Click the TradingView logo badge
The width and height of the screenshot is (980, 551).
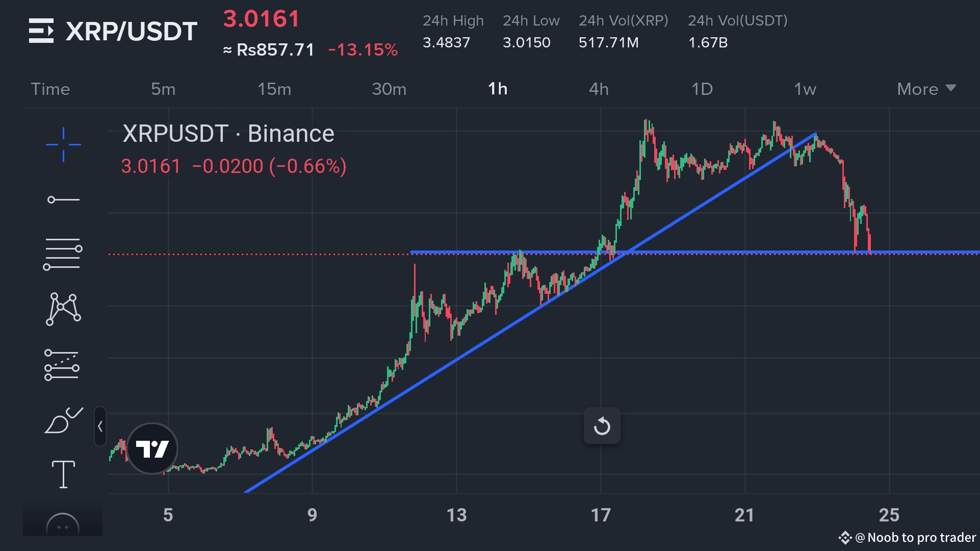(x=152, y=448)
